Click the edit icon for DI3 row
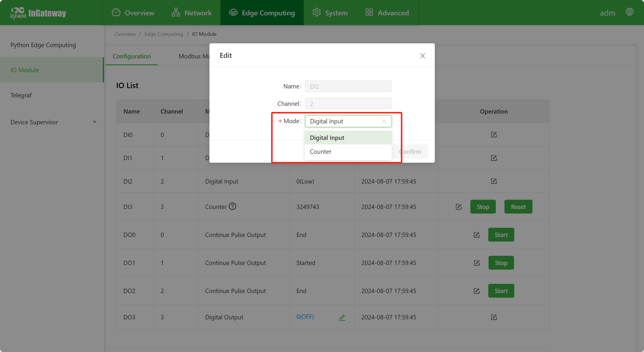Viewport: 644px width, 352px height. click(459, 207)
